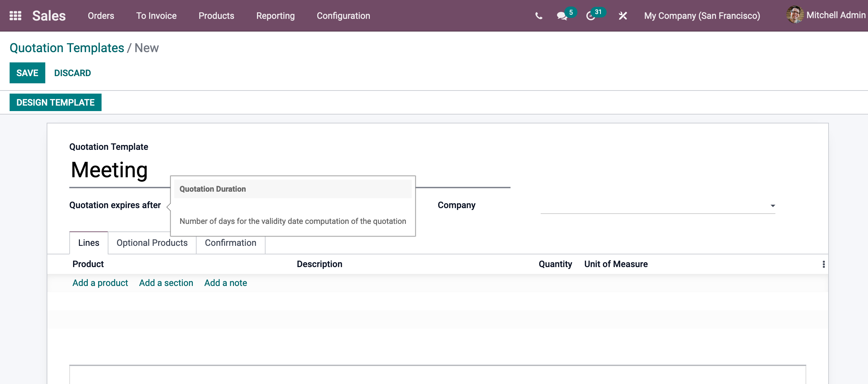
Task: Click the Quotation expires after label
Action: [115, 205]
